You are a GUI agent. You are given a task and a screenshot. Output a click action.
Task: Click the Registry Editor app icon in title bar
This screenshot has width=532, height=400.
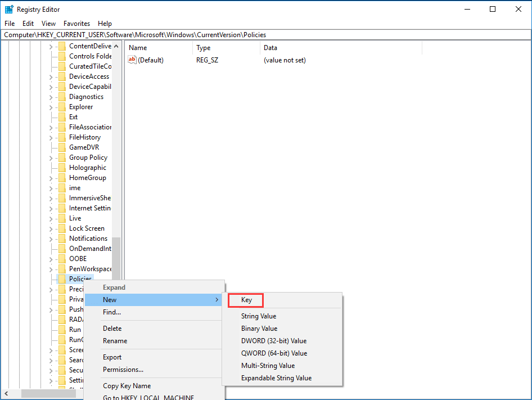[x=9, y=9]
